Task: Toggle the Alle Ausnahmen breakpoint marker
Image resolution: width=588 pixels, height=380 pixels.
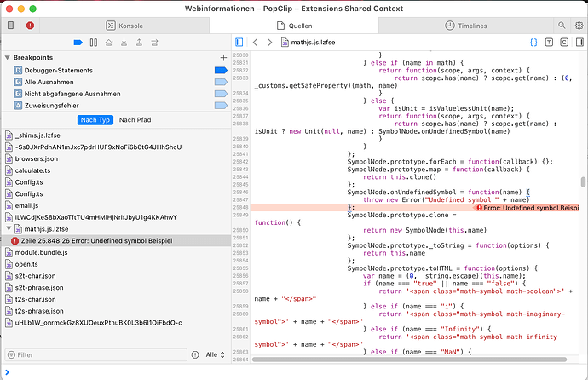Action: point(220,81)
